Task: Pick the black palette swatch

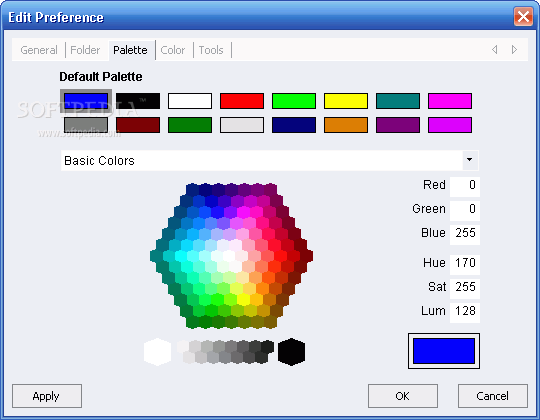Action: pyautogui.click(x=138, y=101)
